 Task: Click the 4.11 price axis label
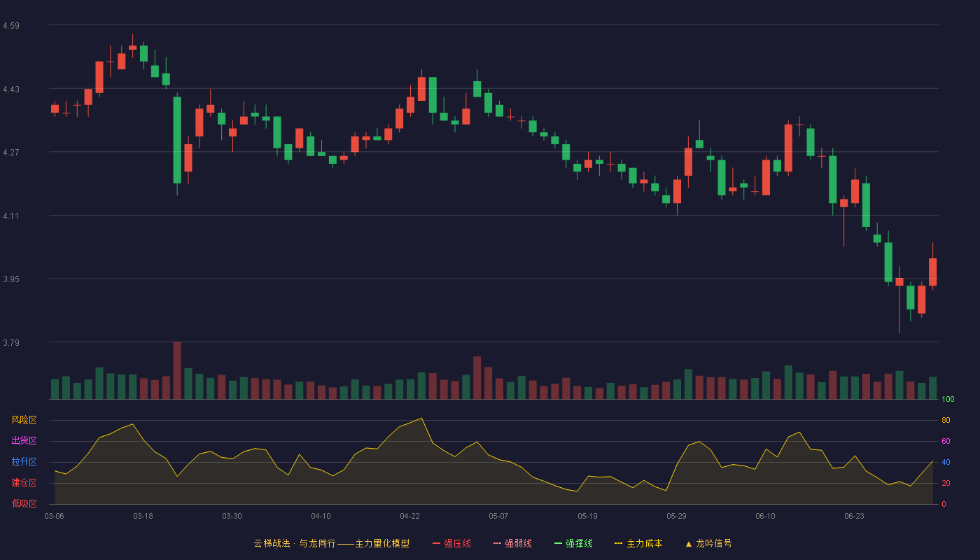[11, 216]
